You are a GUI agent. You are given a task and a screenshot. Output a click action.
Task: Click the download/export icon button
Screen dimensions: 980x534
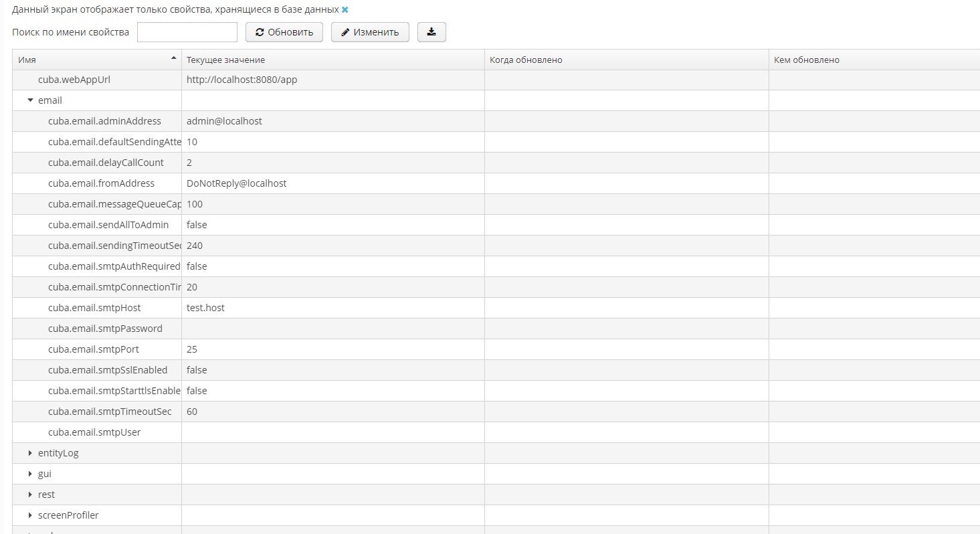click(x=431, y=32)
